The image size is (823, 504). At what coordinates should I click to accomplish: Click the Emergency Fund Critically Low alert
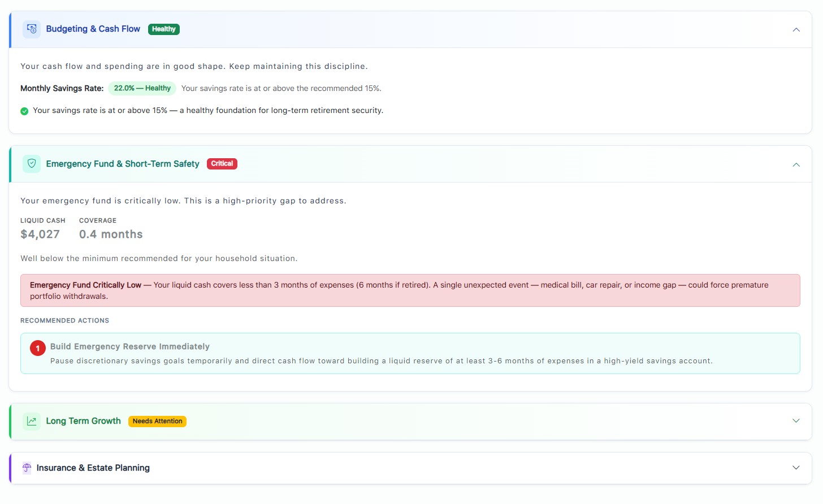[410, 290]
